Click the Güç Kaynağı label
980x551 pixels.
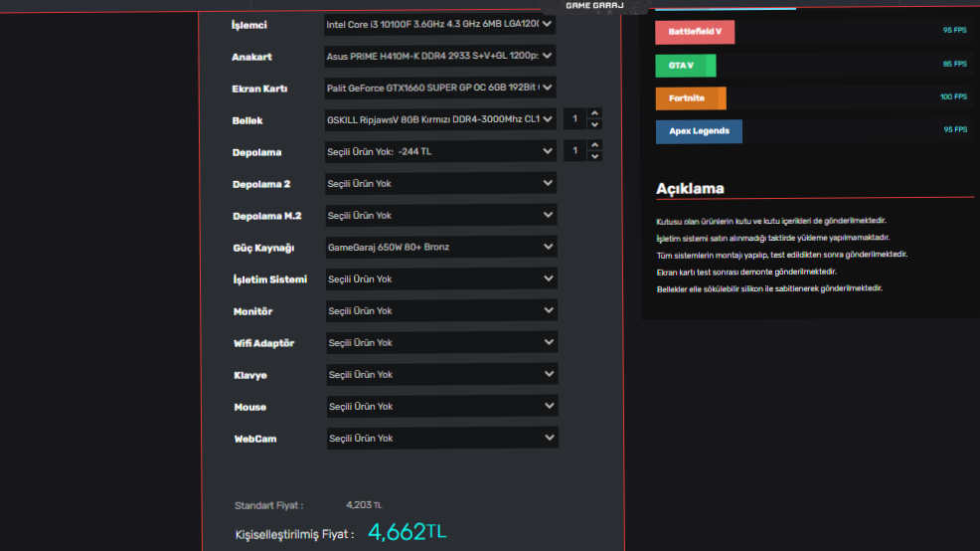tap(263, 249)
